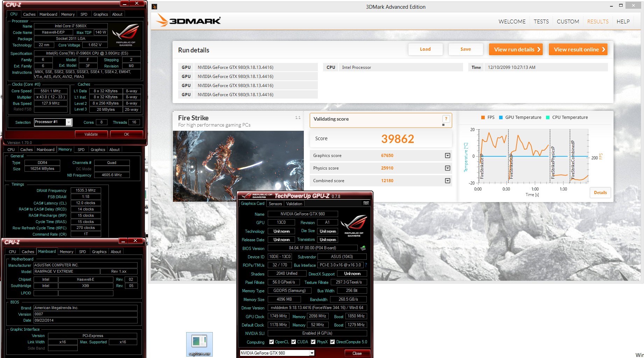This screenshot has width=644, height=358.
Task: Click the Core Speed value 5501.1 MHz
Action: click(51, 91)
